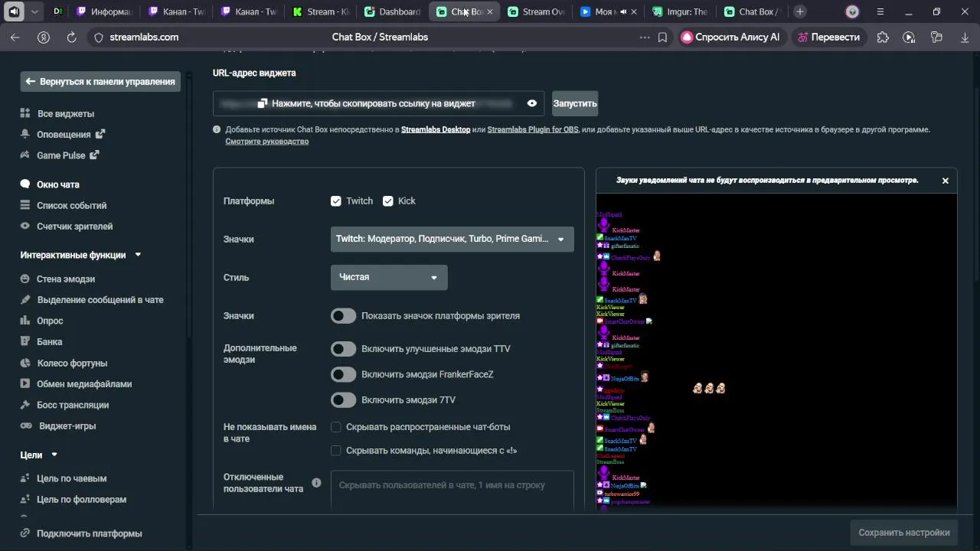Image resolution: width=980 pixels, height=551 pixels.
Task: Open the browser tab list chevron
Action: 34,11
